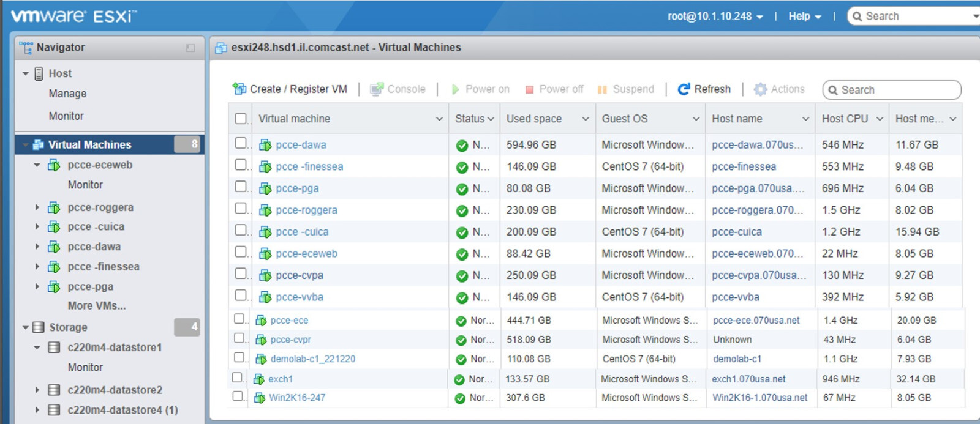Open the root@10.1.10.248 user dropdown

(715, 17)
